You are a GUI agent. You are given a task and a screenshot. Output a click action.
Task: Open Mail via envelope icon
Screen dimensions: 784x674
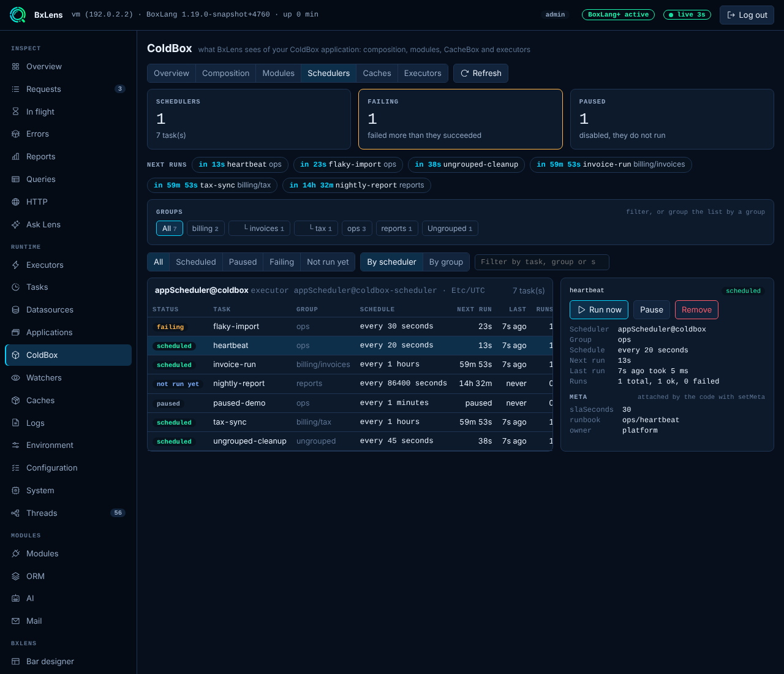point(16,621)
